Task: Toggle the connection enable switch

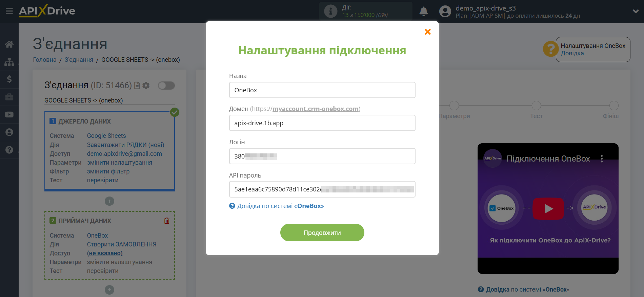Action: (166, 86)
